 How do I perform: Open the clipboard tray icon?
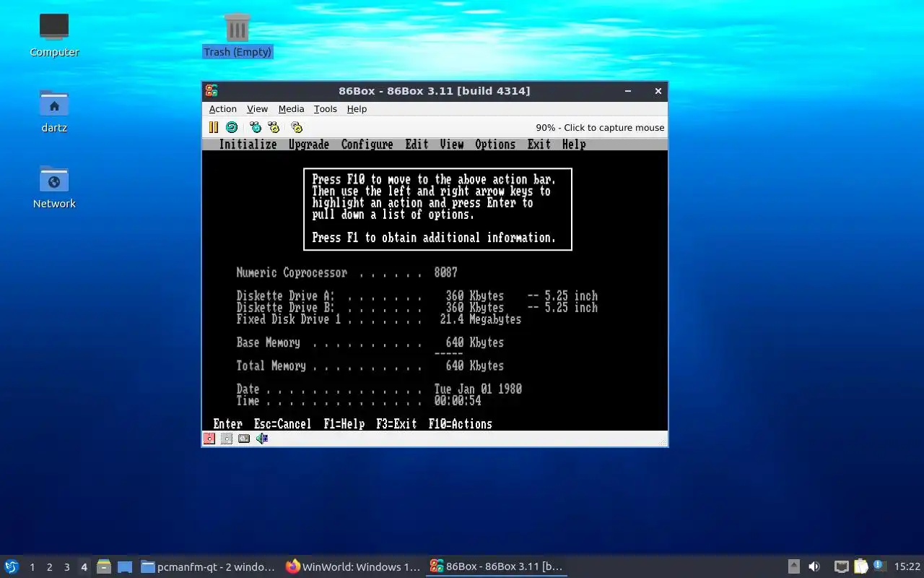pos(860,566)
